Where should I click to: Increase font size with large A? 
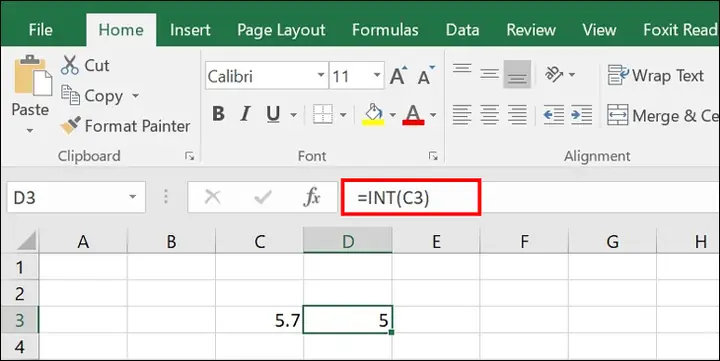coord(398,76)
